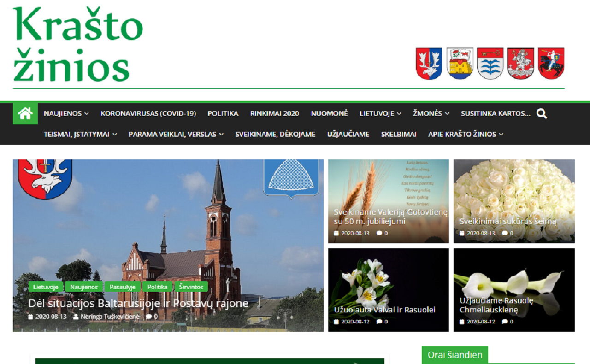The height and width of the screenshot is (364, 590).
Task: Click calendar icon on Užuojauta Vaivai card
Action: [x=336, y=322]
